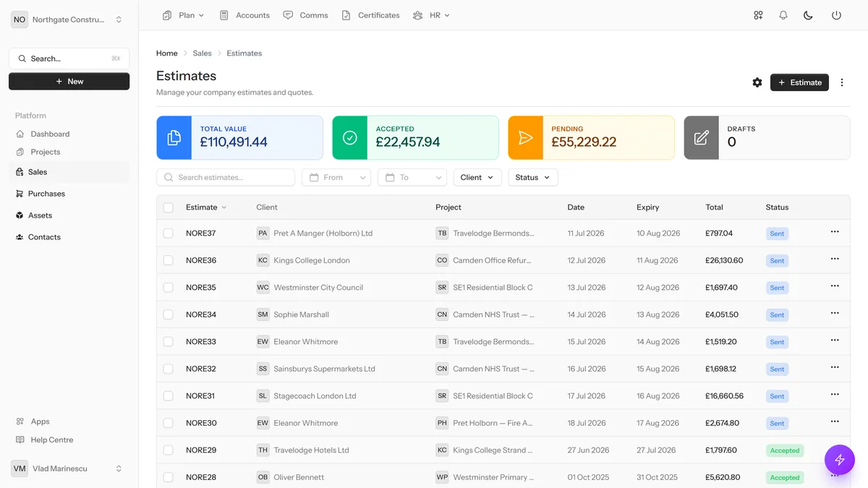The image size is (868, 488).
Task: Open the apps grid icon in top bar
Action: tap(758, 15)
